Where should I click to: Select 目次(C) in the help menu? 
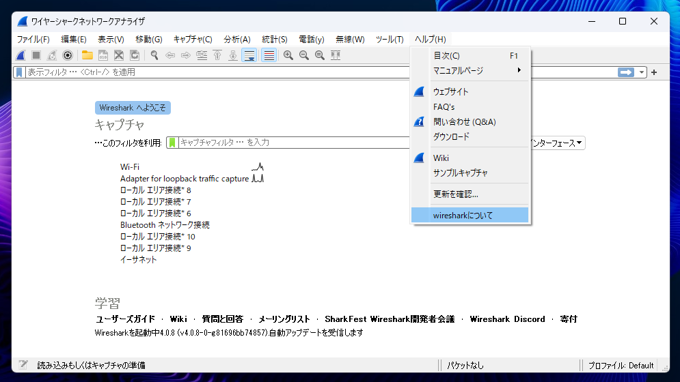tap(470, 56)
